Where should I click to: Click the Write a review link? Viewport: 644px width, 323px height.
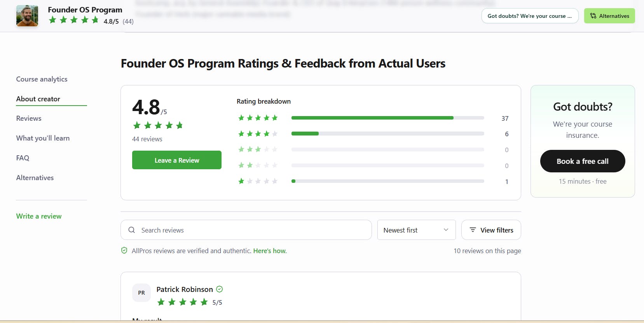coord(39,216)
